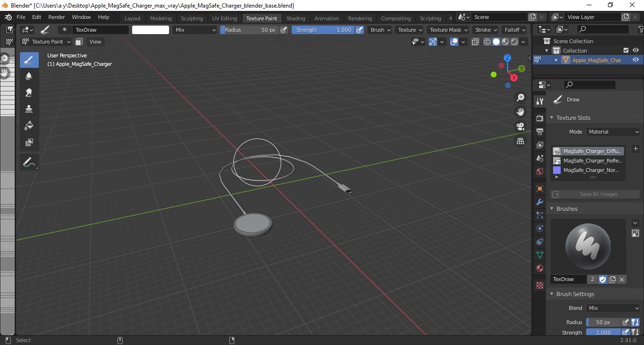Open the Modifiers properties tab
Image resolution: width=644 pixels, height=345 pixels.
point(539,202)
